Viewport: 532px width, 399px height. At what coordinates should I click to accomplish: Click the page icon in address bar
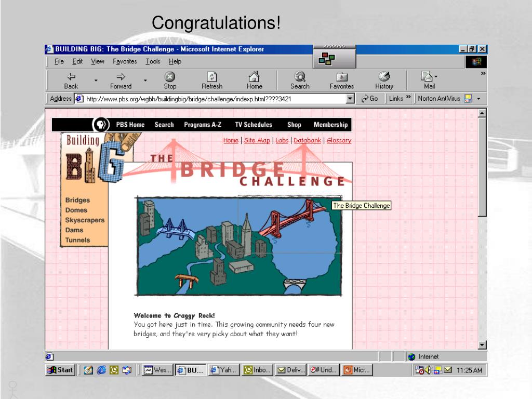(x=79, y=99)
